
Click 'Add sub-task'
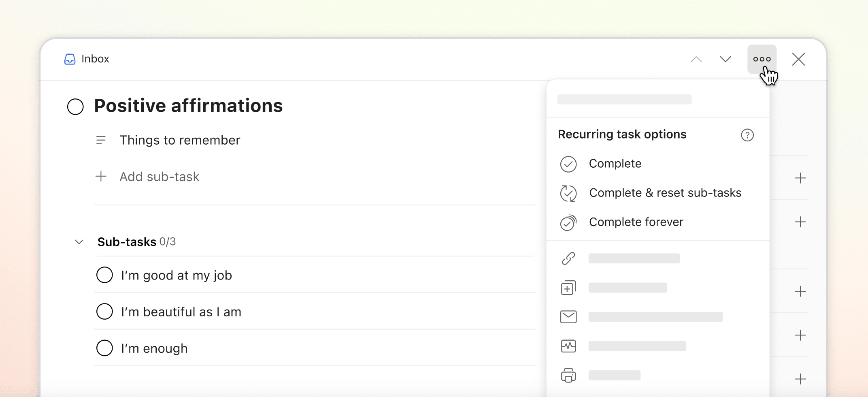click(x=160, y=176)
